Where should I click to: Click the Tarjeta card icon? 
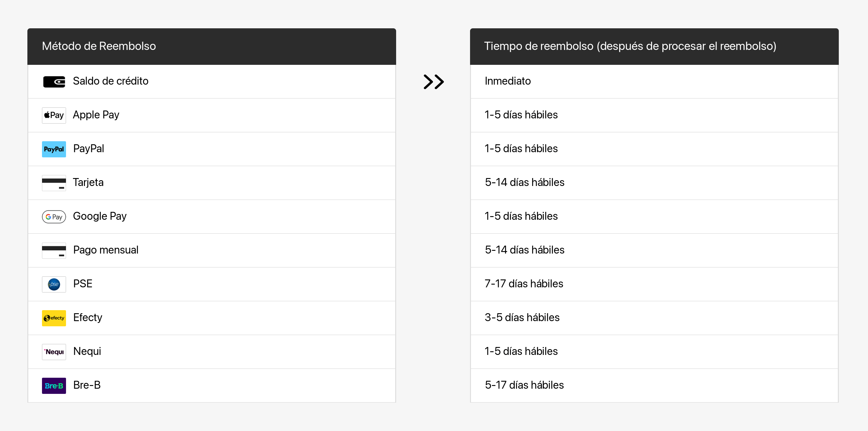tap(54, 183)
